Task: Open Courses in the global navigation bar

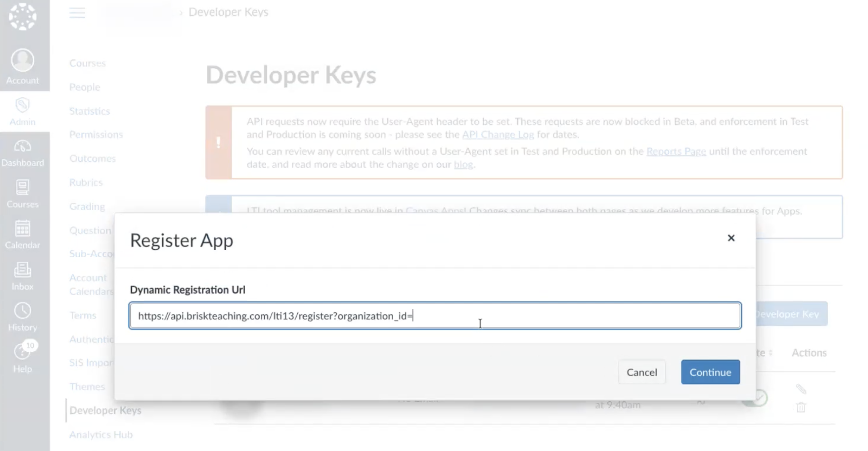Action: [22, 194]
